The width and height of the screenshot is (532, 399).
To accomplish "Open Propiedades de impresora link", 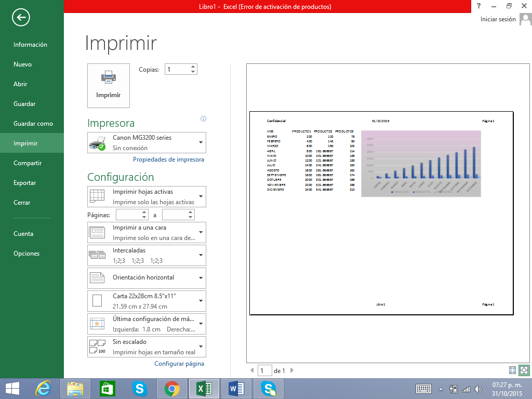I will point(168,159).
